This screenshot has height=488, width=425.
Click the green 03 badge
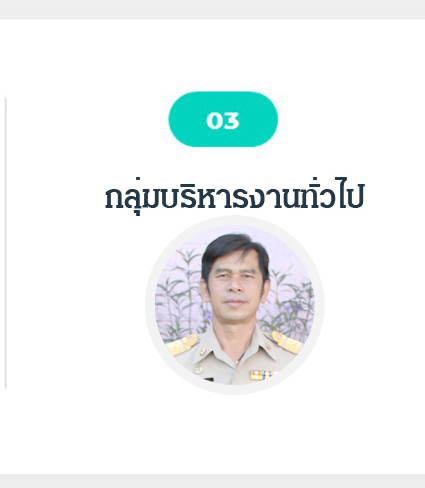(x=223, y=119)
